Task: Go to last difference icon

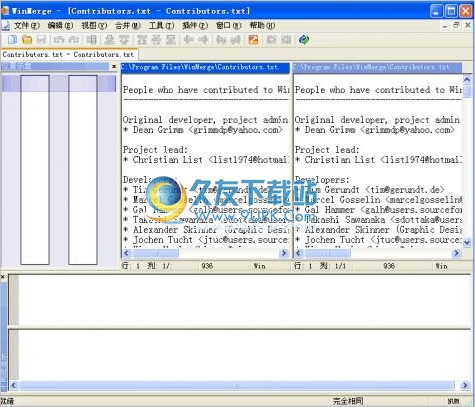Action: click(171, 40)
